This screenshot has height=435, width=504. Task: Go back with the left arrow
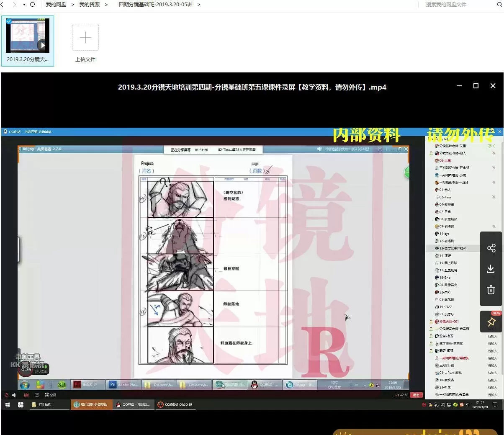(x=2, y=5)
